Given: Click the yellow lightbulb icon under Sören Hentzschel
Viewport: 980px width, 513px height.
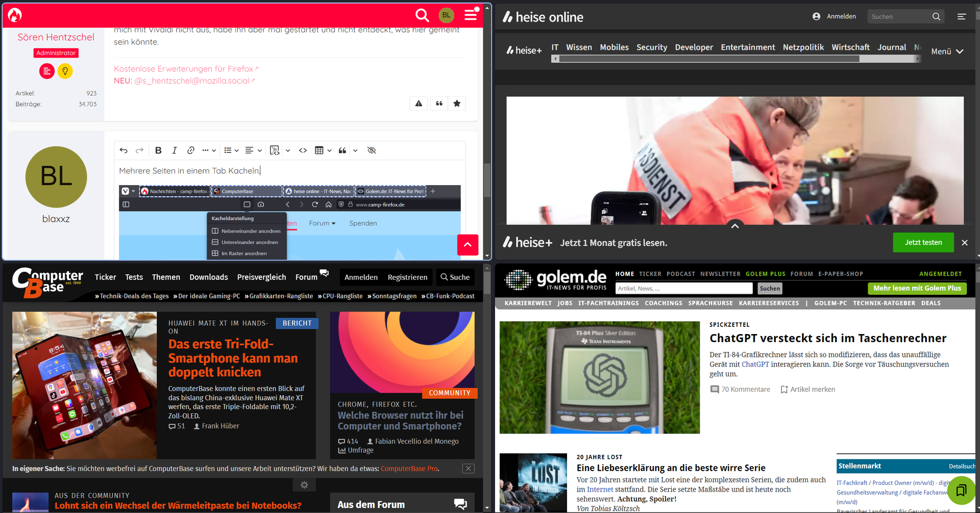Looking at the screenshot, I should pos(65,71).
